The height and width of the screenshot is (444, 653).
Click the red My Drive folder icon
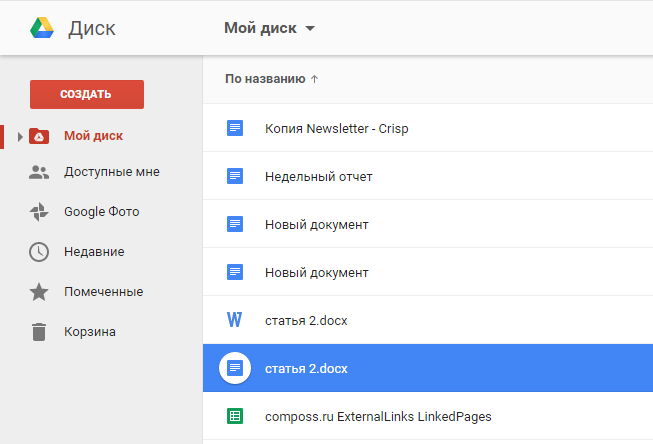coord(39,136)
